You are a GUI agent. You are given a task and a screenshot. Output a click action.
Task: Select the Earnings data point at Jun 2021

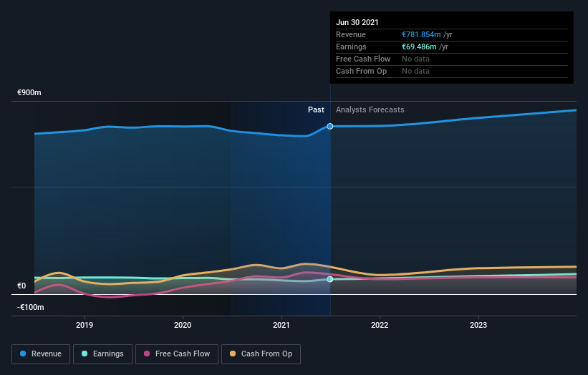click(330, 279)
